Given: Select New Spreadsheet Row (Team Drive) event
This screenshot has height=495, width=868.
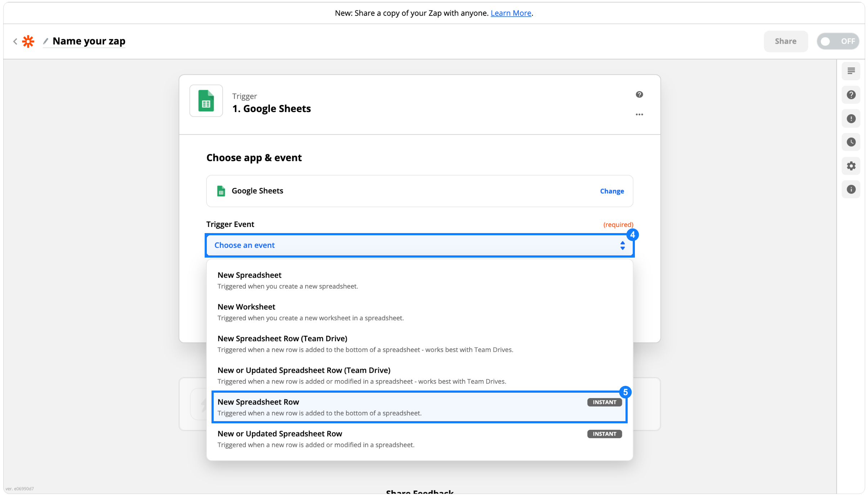Looking at the screenshot, I should [419, 344].
